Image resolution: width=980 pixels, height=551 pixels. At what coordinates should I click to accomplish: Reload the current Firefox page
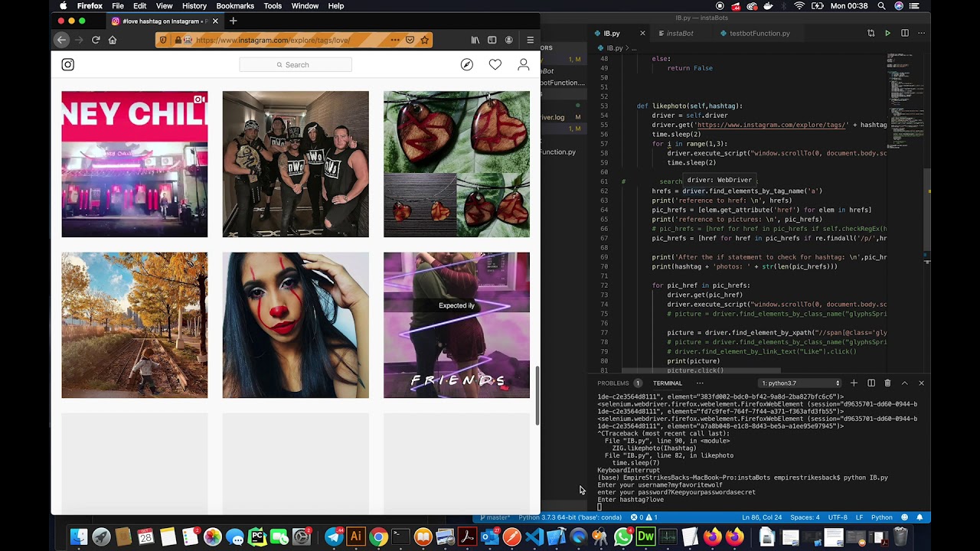tap(96, 40)
